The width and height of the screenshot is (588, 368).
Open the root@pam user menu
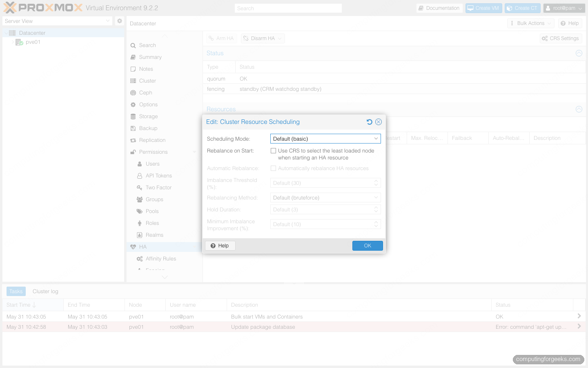pyautogui.click(x=564, y=8)
